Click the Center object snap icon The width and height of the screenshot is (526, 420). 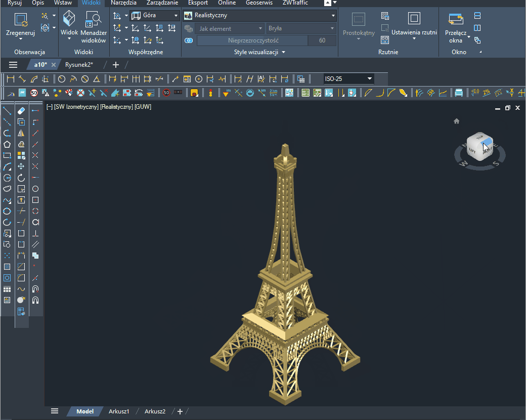tap(35, 189)
